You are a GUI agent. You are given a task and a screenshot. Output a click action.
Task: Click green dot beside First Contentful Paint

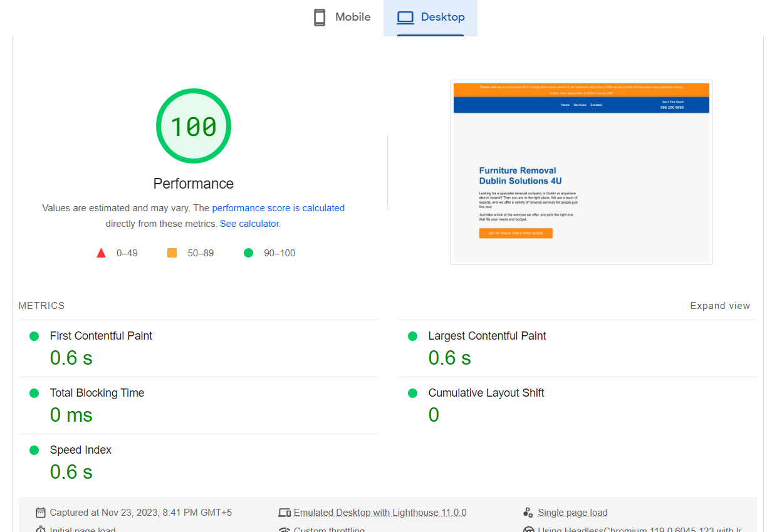pyautogui.click(x=34, y=336)
